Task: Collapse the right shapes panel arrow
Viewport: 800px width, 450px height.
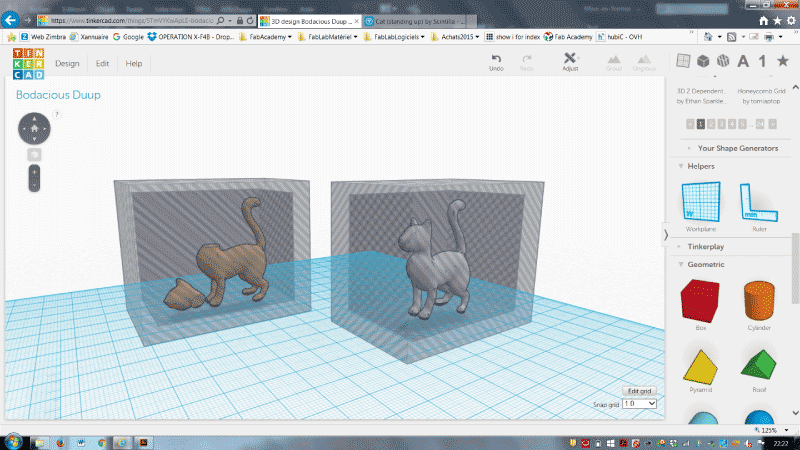Action: (665, 235)
